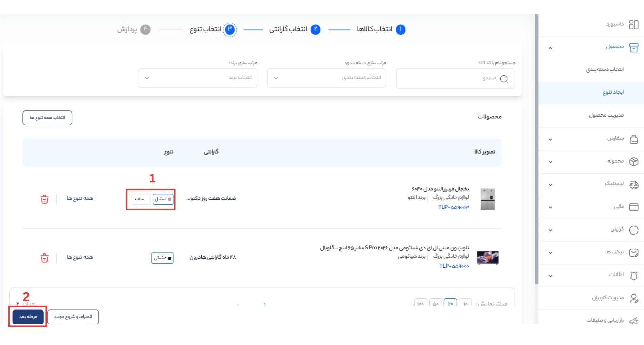
Task: Select page size 10 filter
Action: (x=465, y=303)
